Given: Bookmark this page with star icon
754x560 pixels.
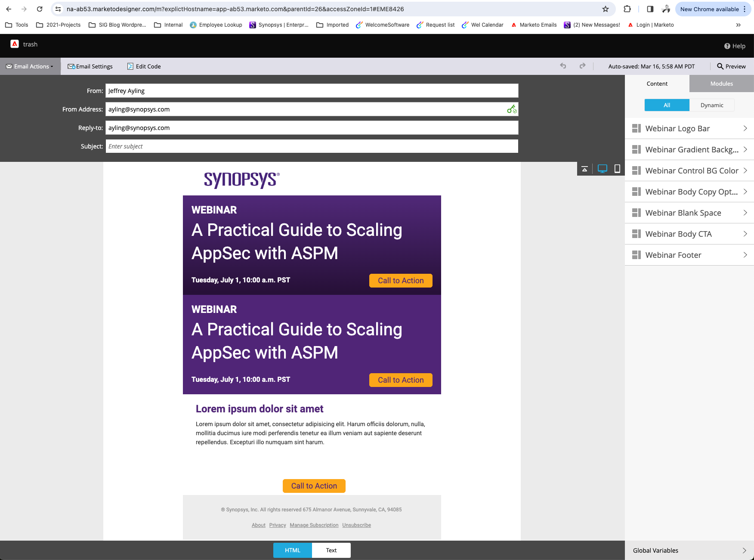Looking at the screenshot, I should tap(606, 9).
